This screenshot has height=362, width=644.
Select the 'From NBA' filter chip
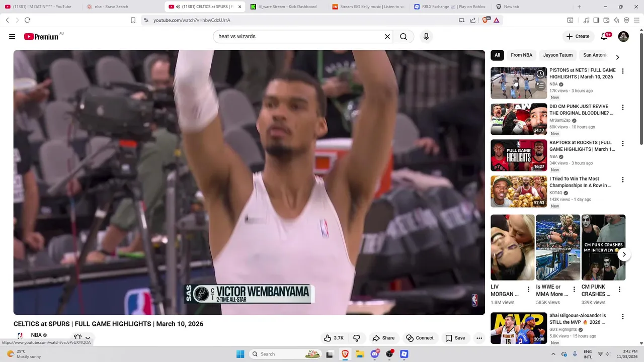coord(521,55)
